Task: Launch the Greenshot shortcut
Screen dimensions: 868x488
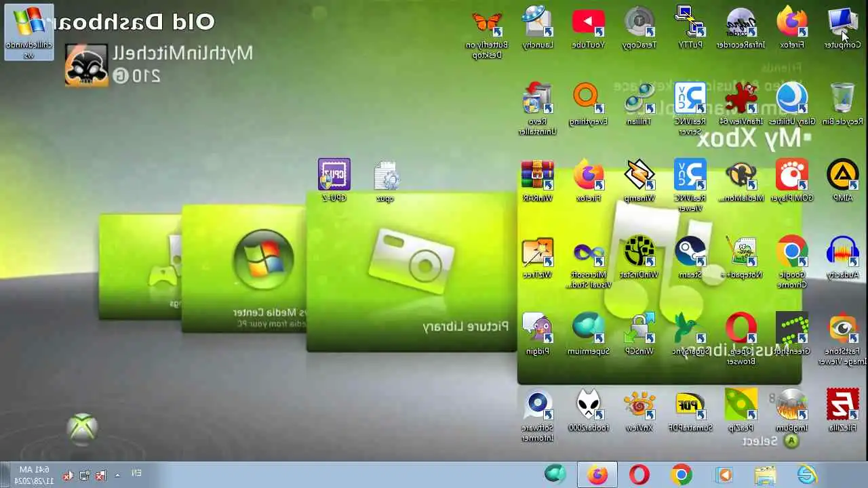Action: pyautogui.click(x=791, y=334)
